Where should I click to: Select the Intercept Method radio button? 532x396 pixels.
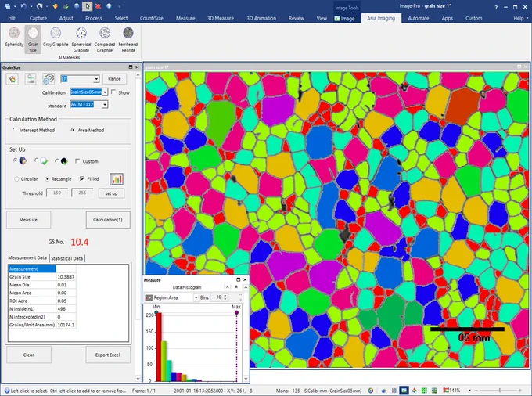coord(15,130)
